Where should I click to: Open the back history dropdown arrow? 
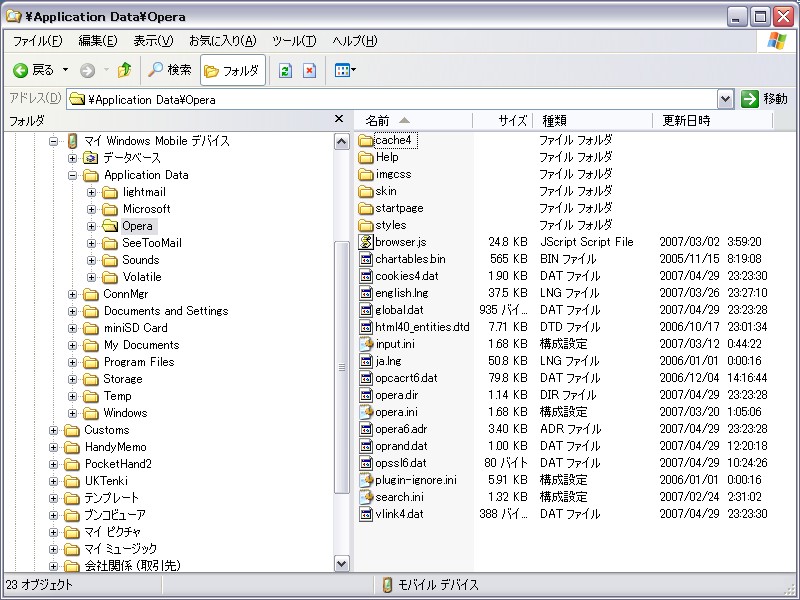point(65,70)
